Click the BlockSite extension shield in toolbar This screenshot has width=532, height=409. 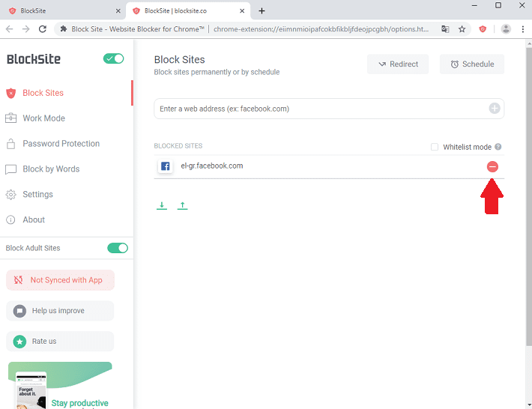(483, 29)
